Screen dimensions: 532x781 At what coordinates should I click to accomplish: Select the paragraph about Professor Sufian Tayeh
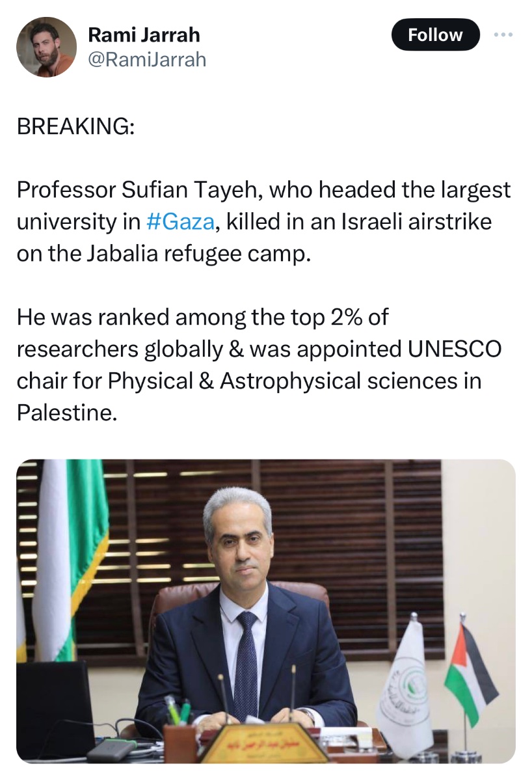coord(263,221)
